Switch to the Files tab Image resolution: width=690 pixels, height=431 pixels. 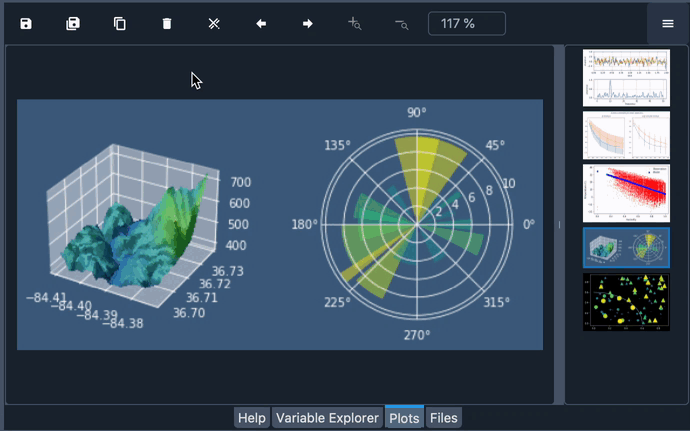[x=444, y=418]
